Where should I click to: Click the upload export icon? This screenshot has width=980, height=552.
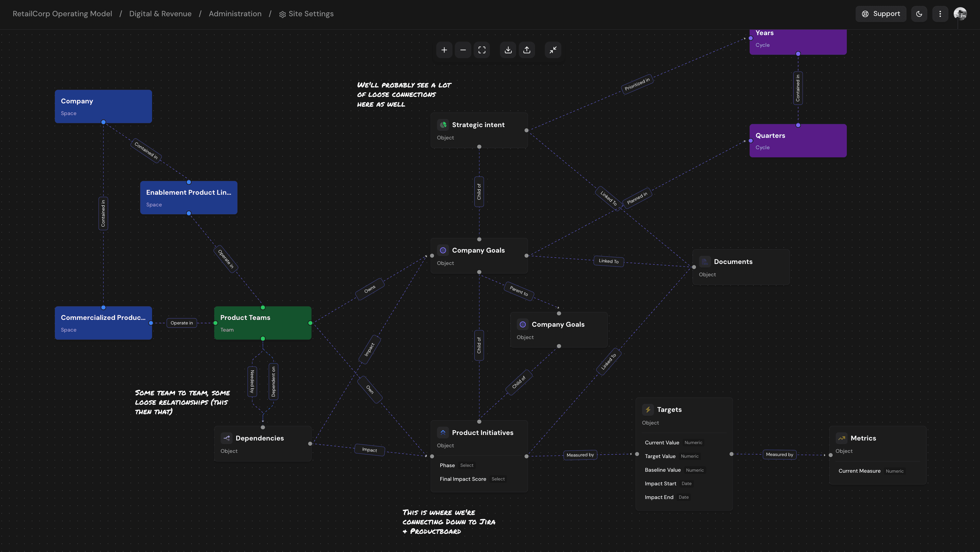click(526, 50)
